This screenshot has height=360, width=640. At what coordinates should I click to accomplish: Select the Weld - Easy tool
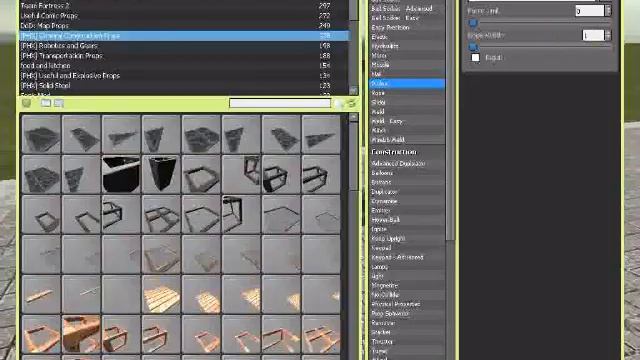click(x=407, y=121)
